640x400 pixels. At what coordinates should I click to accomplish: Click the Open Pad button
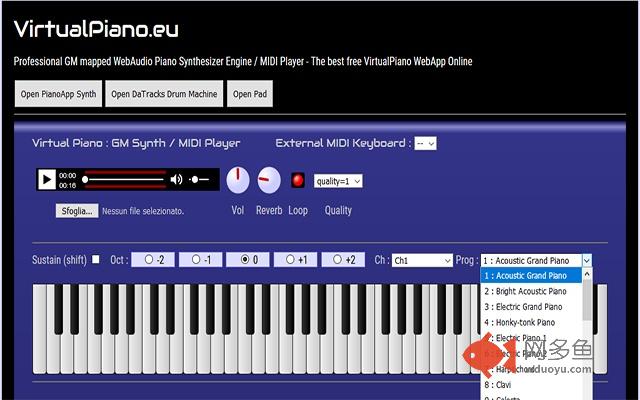coord(250,94)
